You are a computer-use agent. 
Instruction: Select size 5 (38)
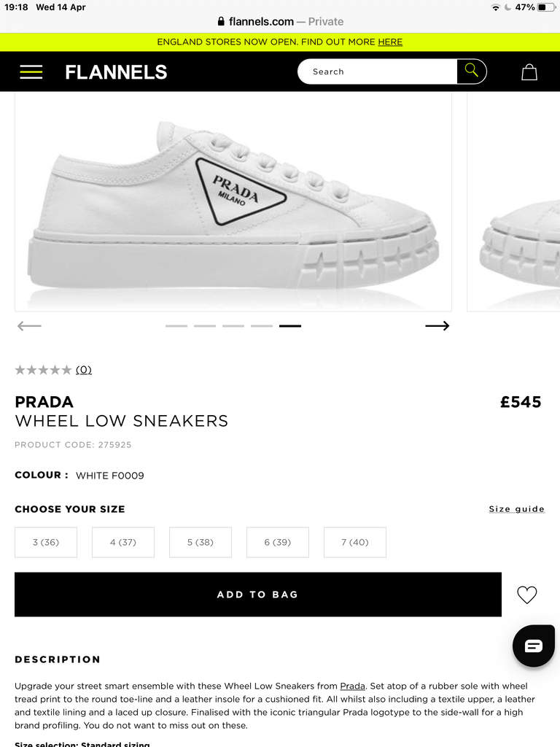point(201,542)
